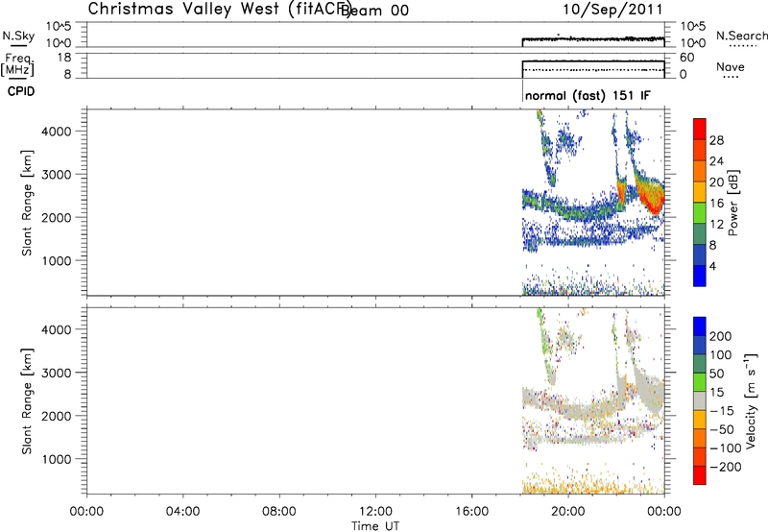The width and height of the screenshot is (768, 532).
Task: Click the '-15' label on Velocity colour bar
Action: 722,411
